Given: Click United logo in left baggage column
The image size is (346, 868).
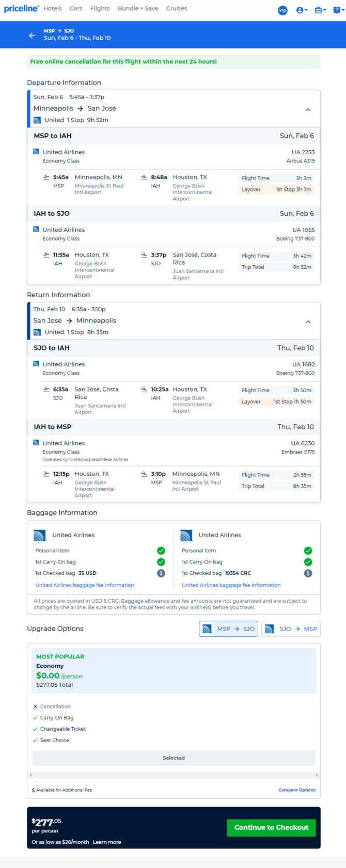Looking at the screenshot, I should pos(40,535).
